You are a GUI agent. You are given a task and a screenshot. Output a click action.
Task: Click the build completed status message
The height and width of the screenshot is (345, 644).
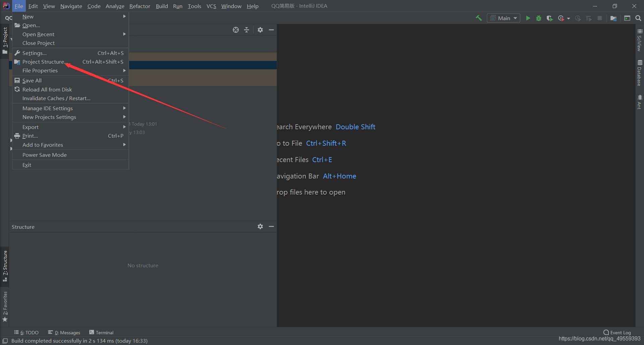79,341
